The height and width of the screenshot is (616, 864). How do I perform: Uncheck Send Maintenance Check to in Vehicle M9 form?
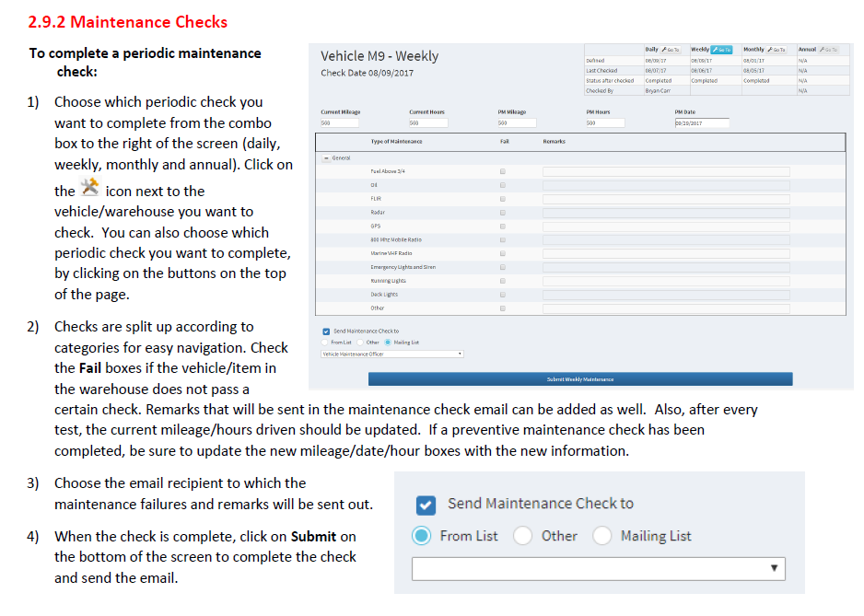[x=326, y=331]
